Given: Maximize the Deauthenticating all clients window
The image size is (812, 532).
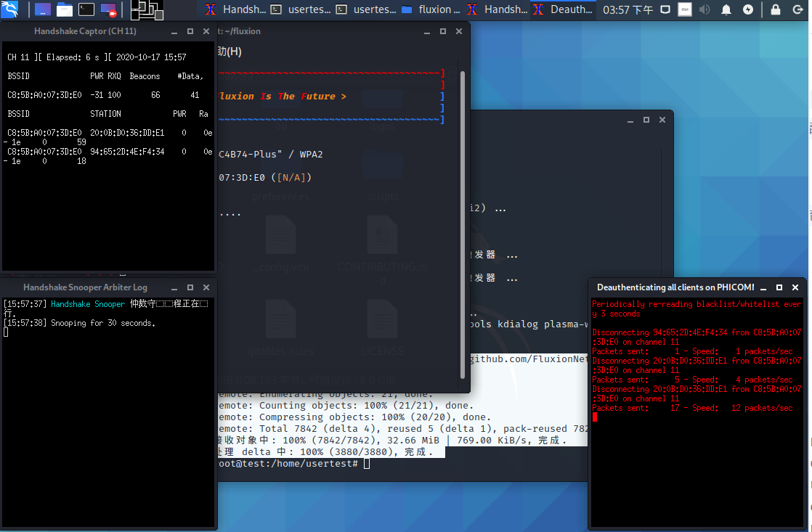Looking at the screenshot, I should point(779,287).
